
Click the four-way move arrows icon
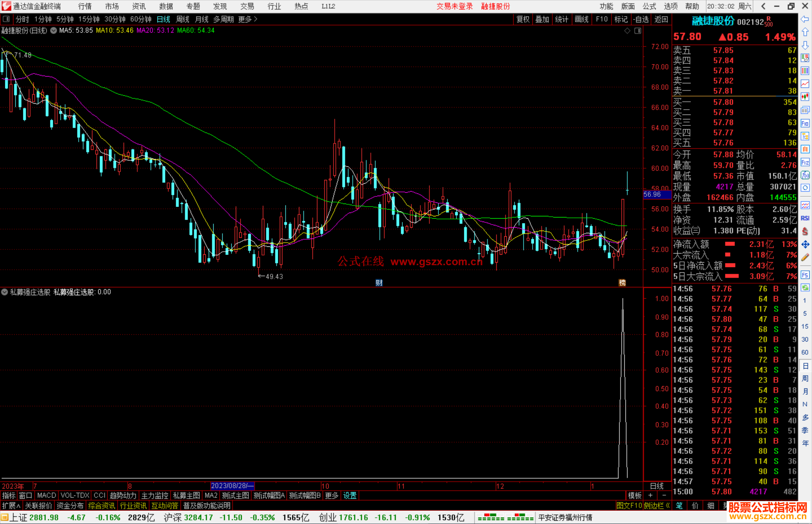coord(805,245)
